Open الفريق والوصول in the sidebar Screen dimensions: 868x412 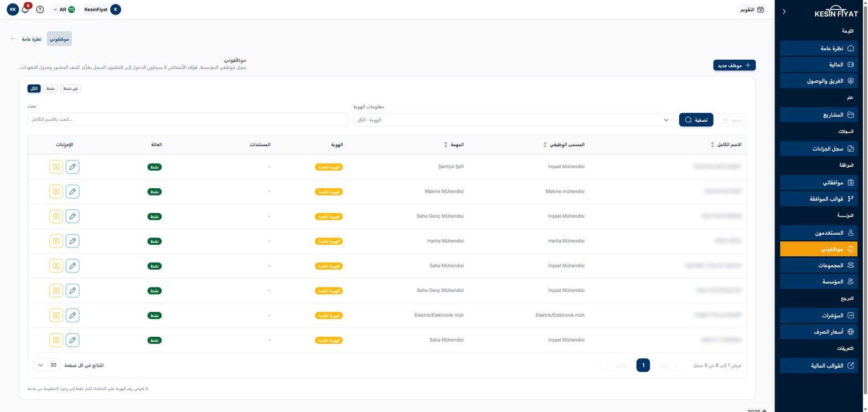tap(819, 81)
